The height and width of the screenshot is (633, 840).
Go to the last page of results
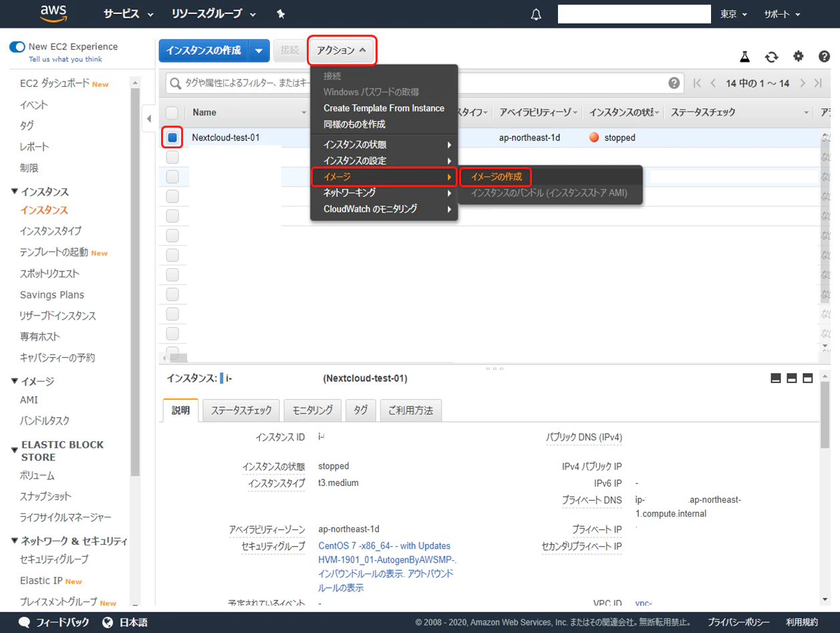pos(819,84)
